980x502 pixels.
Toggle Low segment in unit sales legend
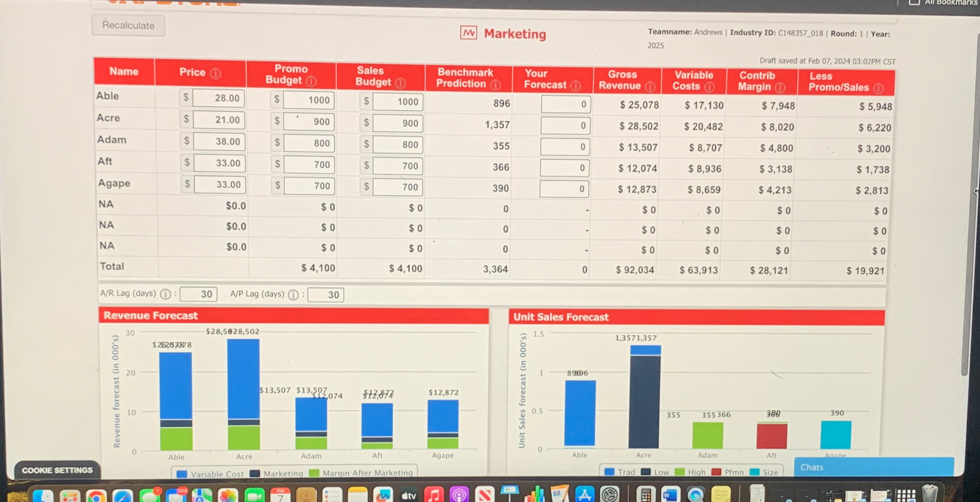point(656,472)
